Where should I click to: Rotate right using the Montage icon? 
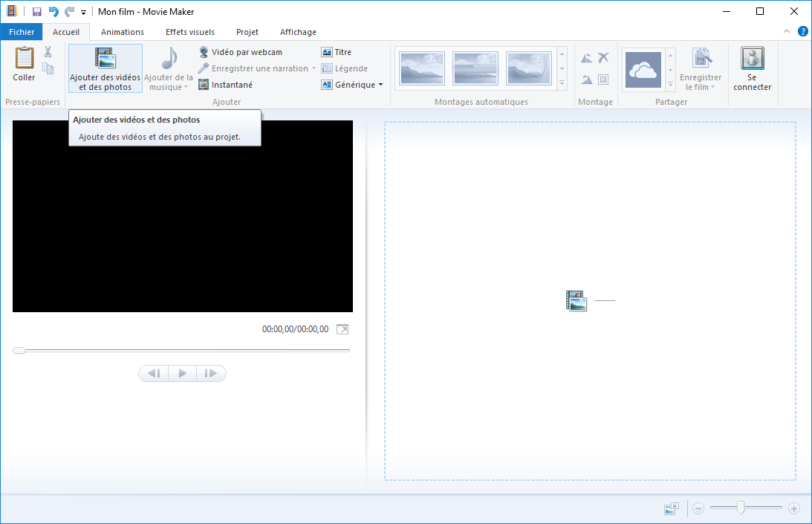[x=586, y=80]
